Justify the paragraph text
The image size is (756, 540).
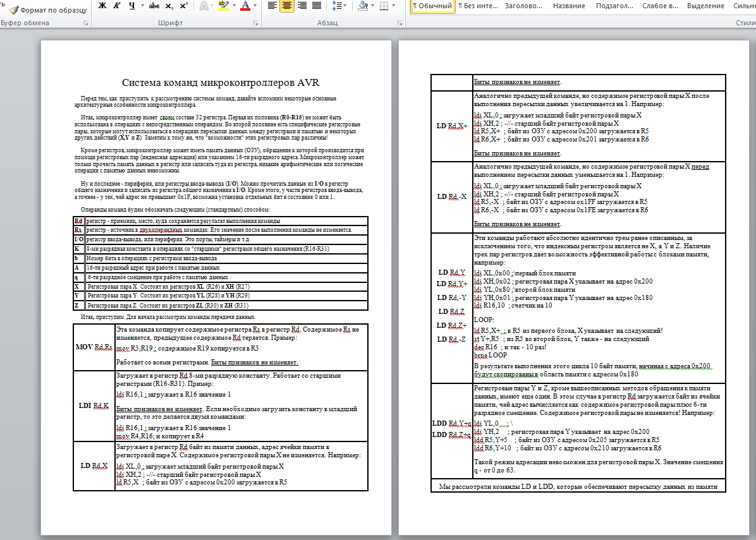[x=317, y=6]
